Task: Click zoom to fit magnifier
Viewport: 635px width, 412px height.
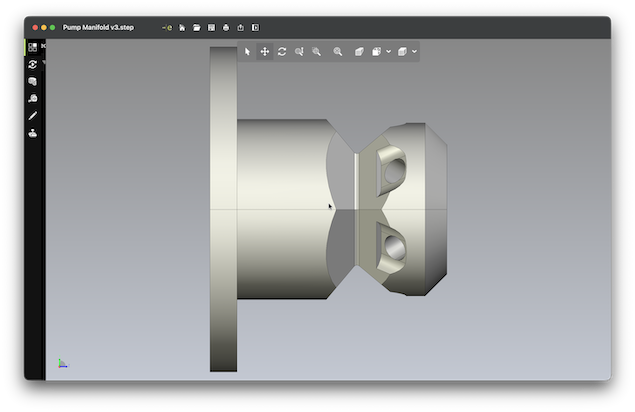Action: pos(338,51)
